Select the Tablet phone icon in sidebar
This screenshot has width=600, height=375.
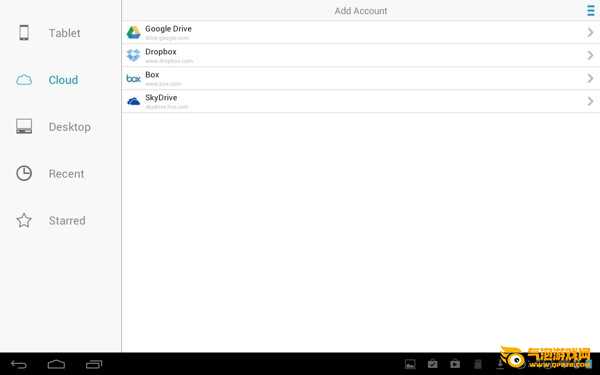click(x=24, y=33)
